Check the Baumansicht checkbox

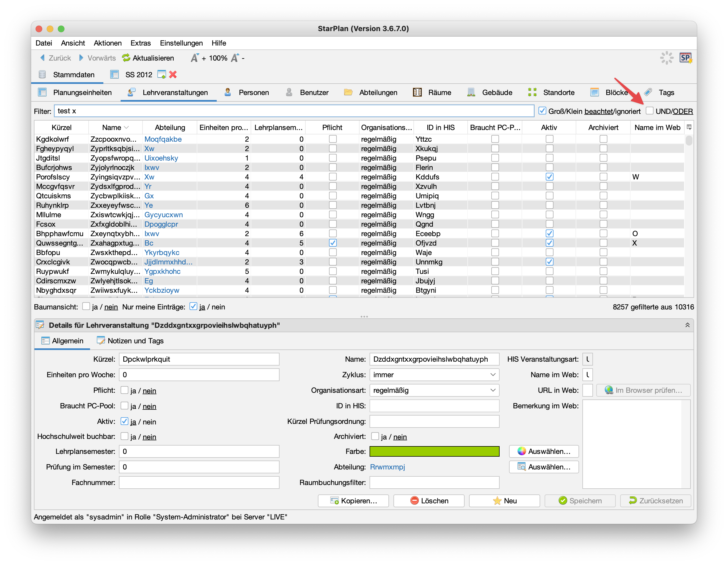click(x=86, y=306)
